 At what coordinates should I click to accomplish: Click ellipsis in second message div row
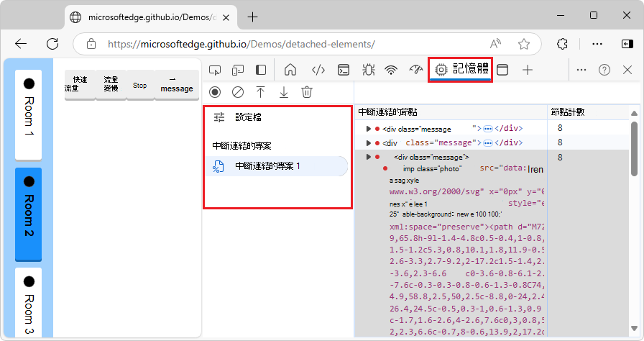click(x=487, y=143)
